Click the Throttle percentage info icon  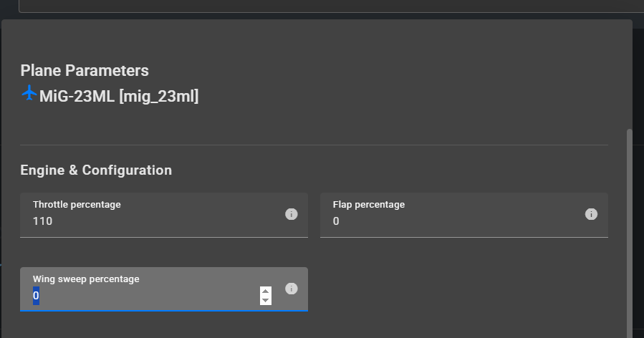coord(292,214)
